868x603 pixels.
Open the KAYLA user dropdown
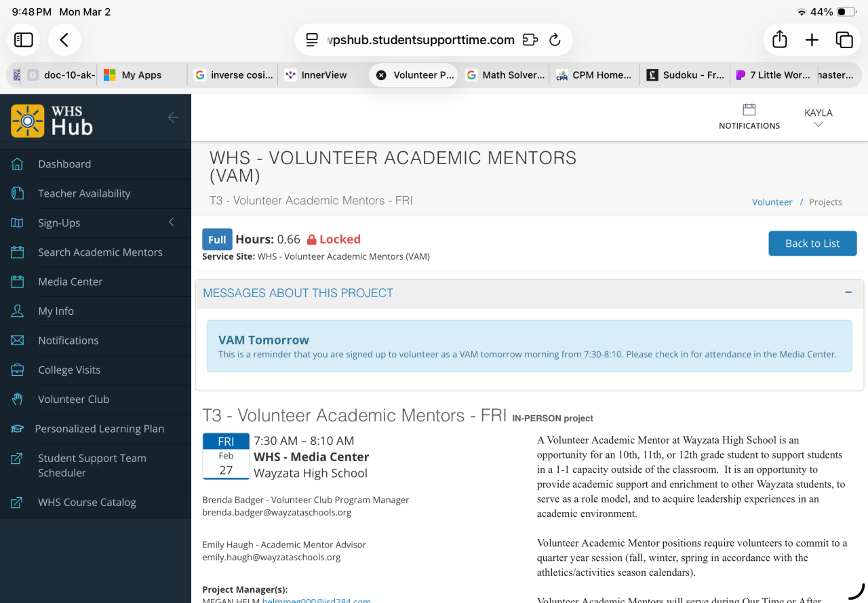[x=818, y=117]
